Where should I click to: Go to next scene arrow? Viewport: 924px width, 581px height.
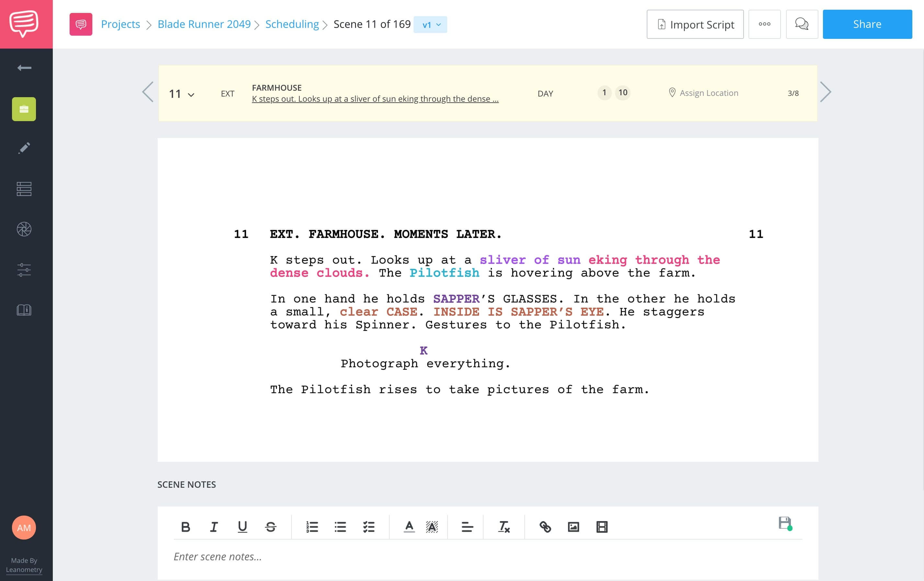826,92
